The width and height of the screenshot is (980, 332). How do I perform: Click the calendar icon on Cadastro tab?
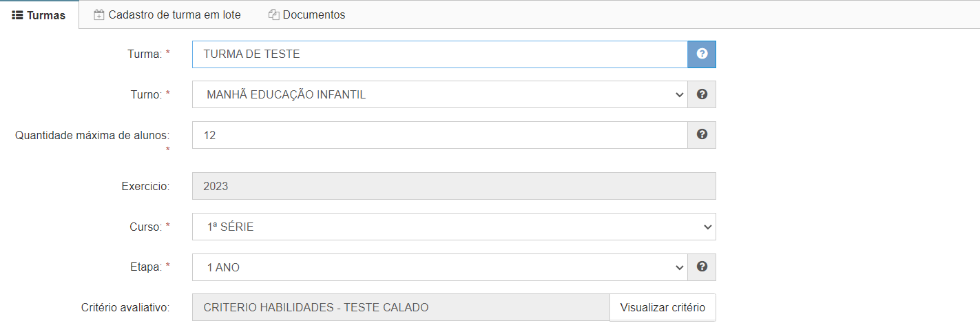(x=99, y=14)
